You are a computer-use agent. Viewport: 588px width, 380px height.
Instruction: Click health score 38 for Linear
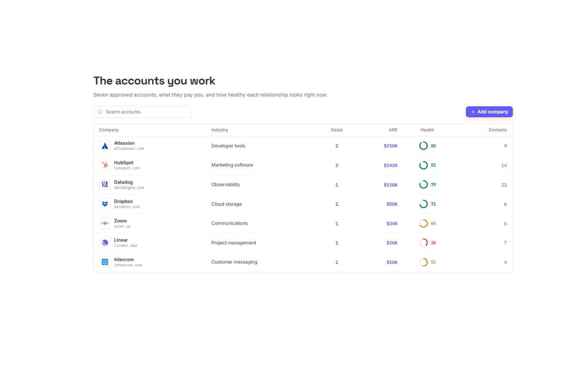click(433, 243)
